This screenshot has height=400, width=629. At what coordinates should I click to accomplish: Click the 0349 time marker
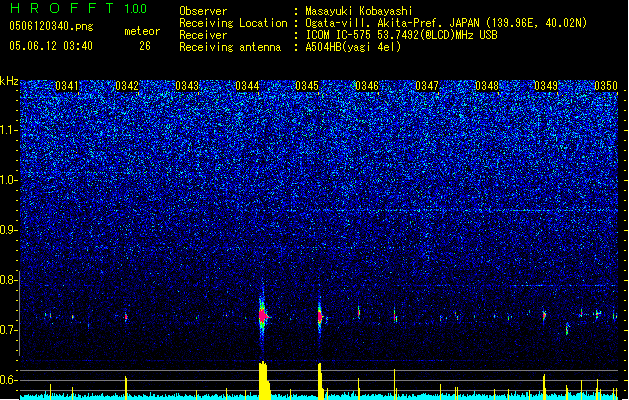pos(546,86)
